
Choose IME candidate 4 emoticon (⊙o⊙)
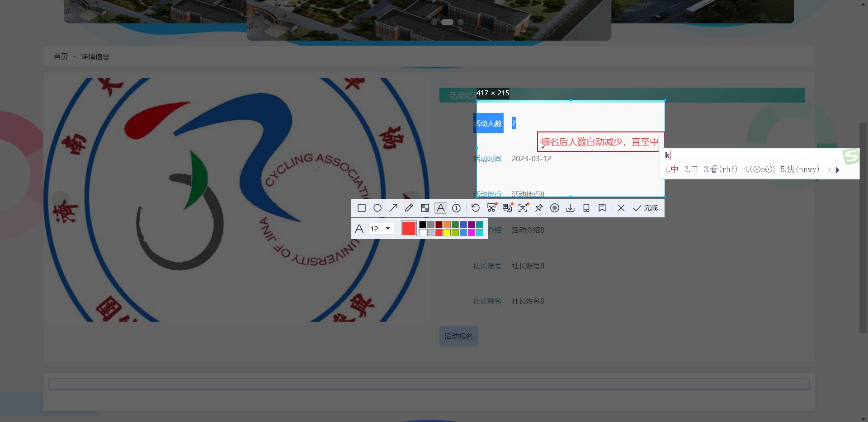pos(759,169)
